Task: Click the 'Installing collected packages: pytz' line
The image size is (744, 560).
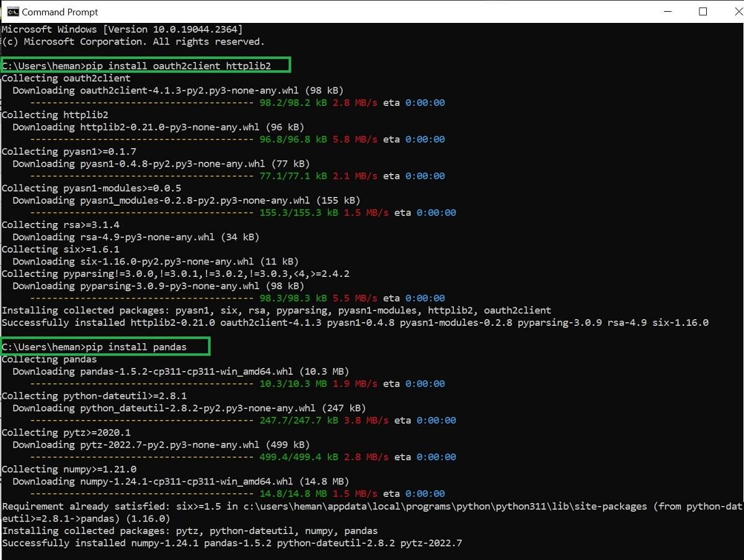Action: pos(190,530)
